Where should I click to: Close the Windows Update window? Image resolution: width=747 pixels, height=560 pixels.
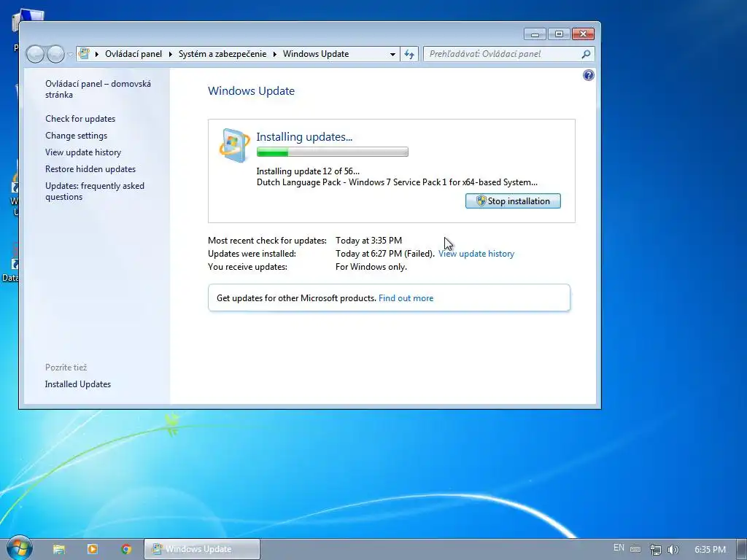583,34
